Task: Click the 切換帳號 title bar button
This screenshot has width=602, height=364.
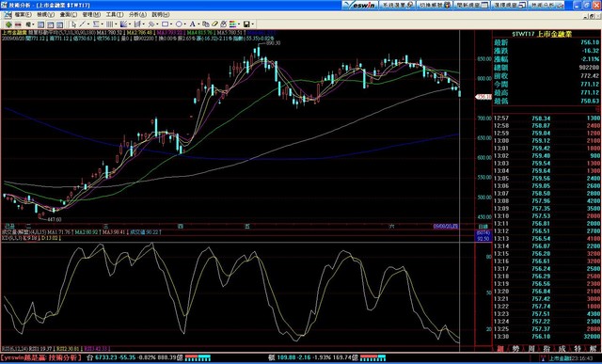Action: click(435, 5)
